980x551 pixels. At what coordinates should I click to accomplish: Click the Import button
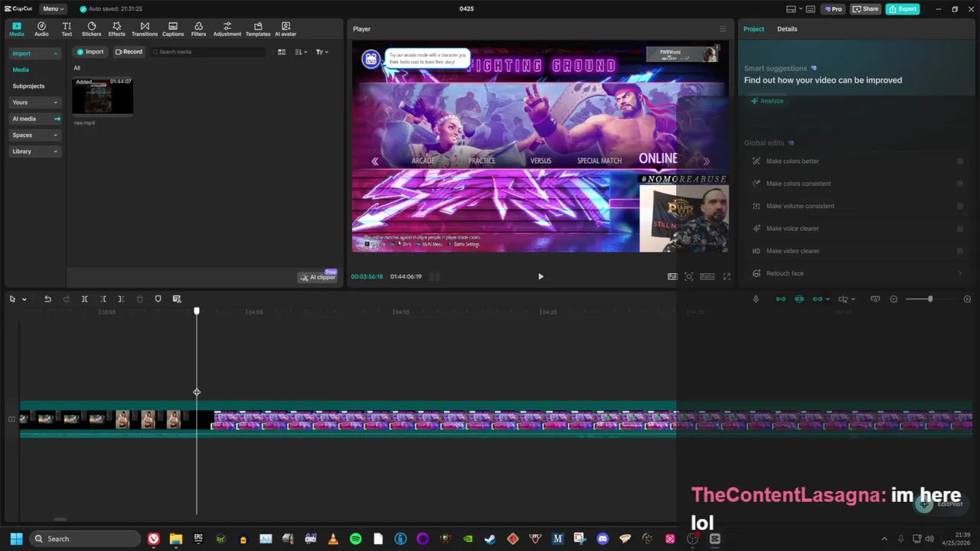coord(90,52)
